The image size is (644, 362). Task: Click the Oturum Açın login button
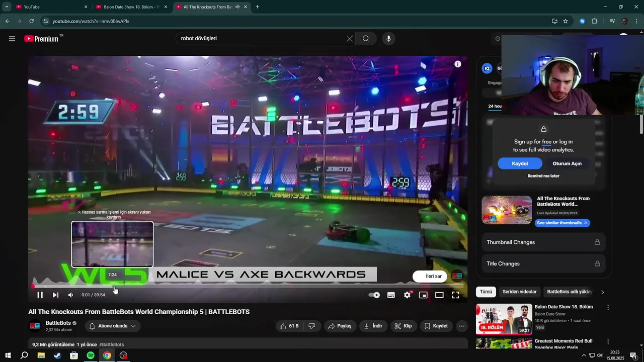[x=567, y=163]
